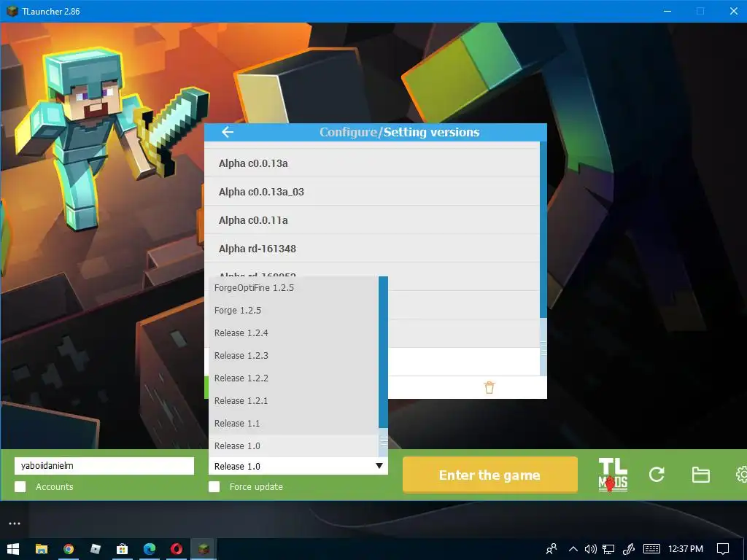Open the game folder icon

click(701, 475)
